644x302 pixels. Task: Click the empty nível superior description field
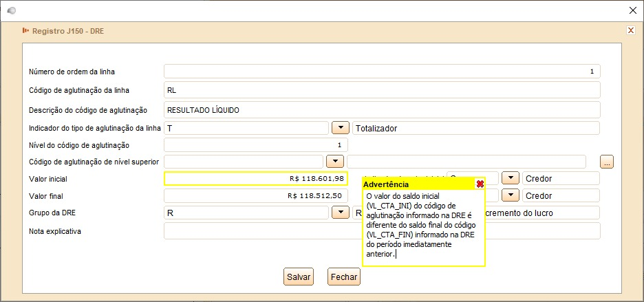point(466,162)
